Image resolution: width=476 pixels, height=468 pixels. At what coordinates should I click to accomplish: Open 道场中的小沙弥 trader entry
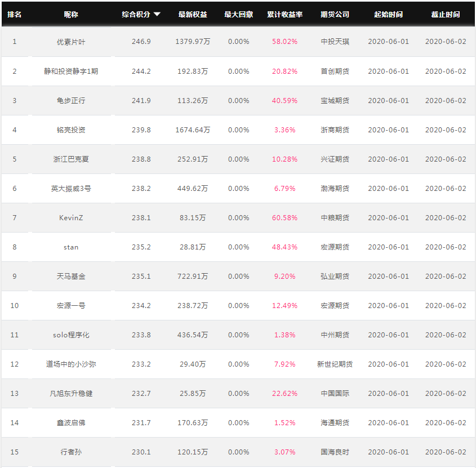[x=71, y=364]
